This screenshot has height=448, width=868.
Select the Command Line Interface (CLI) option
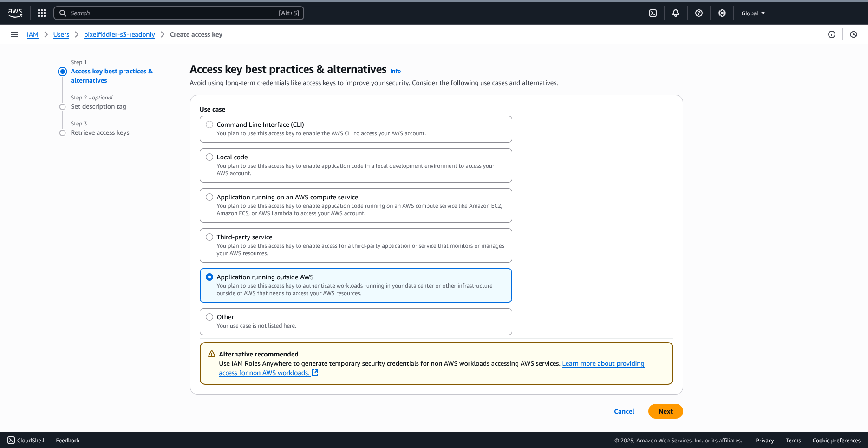pyautogui.click(x=209, y=125)
